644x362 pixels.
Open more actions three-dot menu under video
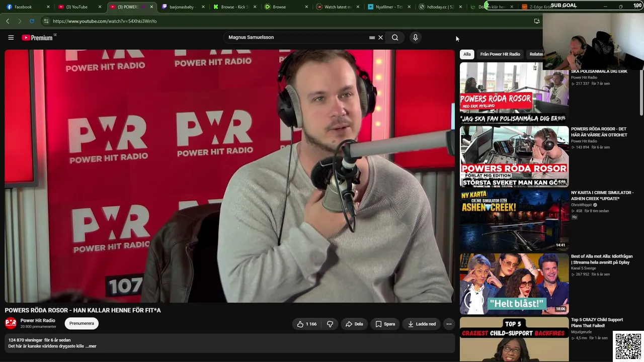[x=449, y=324]
